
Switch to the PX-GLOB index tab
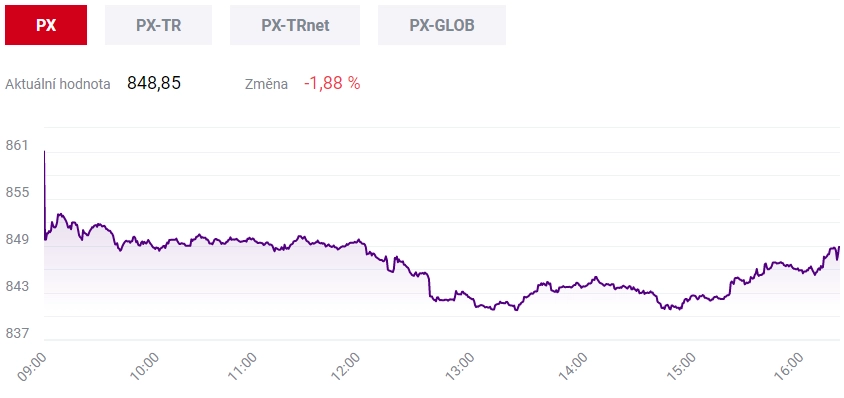point(442,25)
